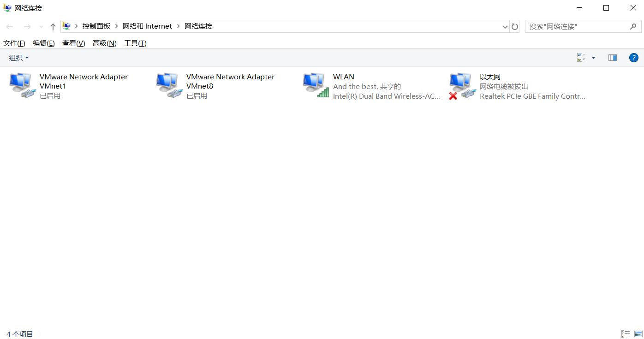Minimize the 网络连接 window
Viewport: 644px width, 339px height.
coord(579,8)
